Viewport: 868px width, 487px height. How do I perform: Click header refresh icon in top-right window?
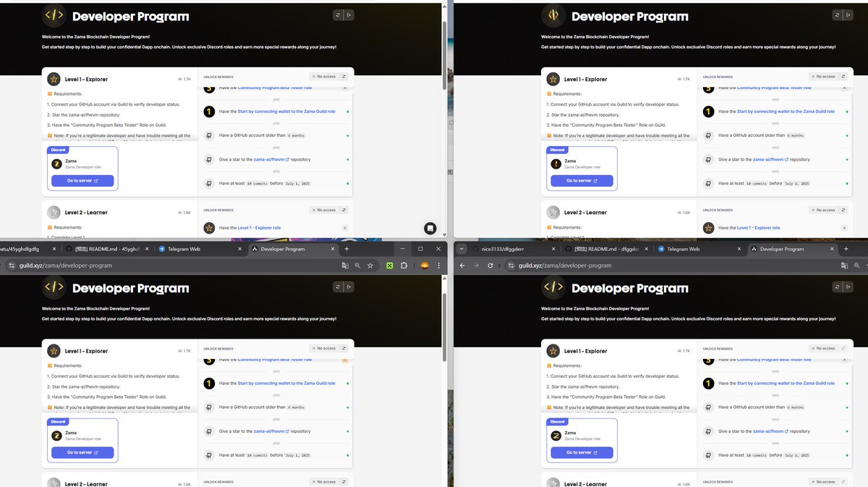click(x=837, y=14)
